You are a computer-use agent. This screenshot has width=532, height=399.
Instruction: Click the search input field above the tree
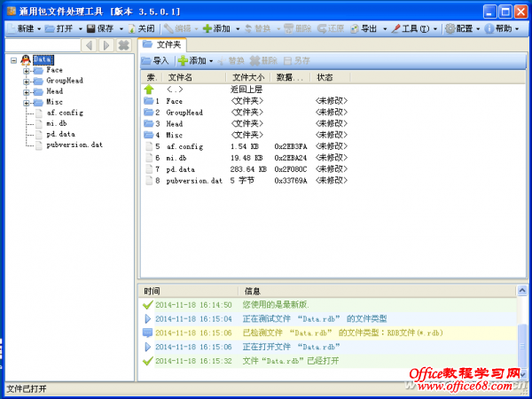(x=43, y=45)
